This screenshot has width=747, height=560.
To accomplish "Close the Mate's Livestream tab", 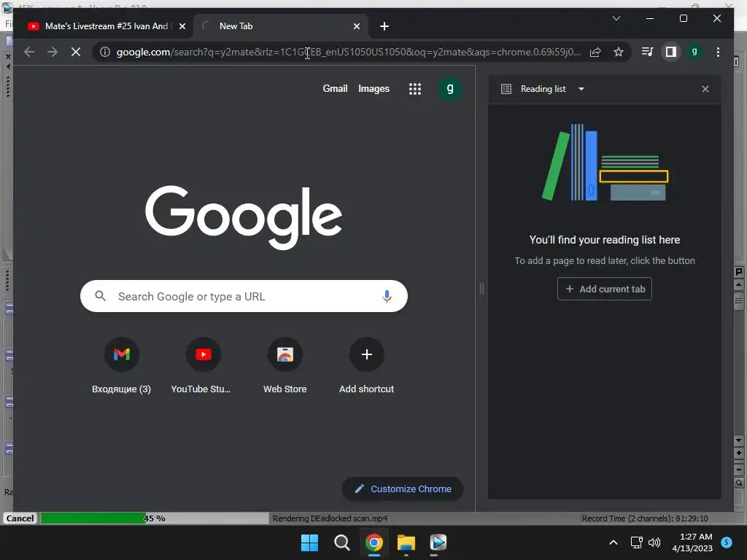I will (182, 26).
